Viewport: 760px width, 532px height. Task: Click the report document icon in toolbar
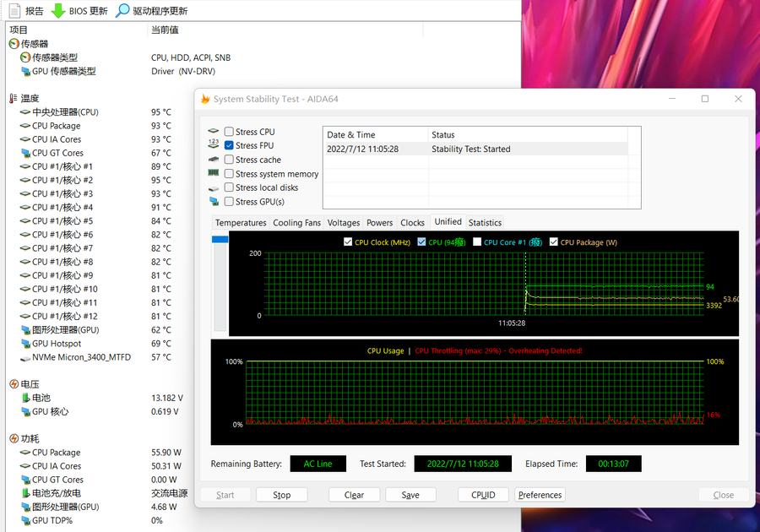click(x=14, y=11)
